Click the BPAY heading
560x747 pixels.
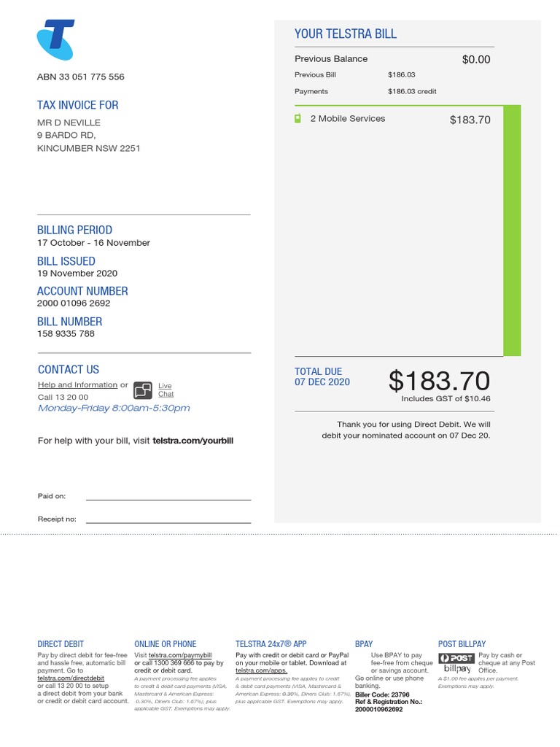(364, 644)
